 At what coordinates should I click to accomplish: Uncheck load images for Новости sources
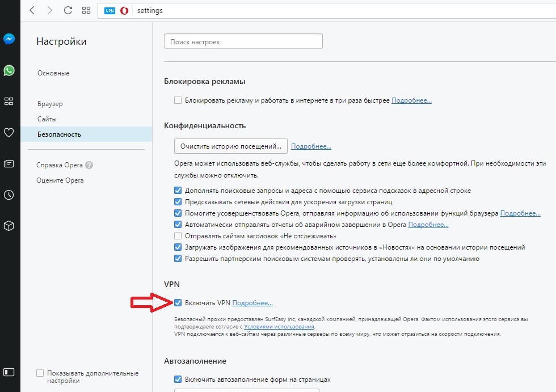pos(178,247)
